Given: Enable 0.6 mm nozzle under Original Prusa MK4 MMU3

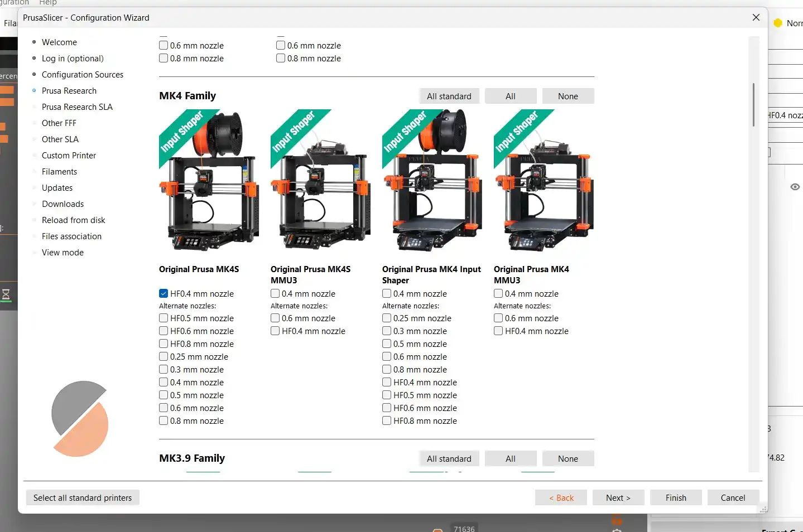Looking at the screenshot, I should point(498,318).
